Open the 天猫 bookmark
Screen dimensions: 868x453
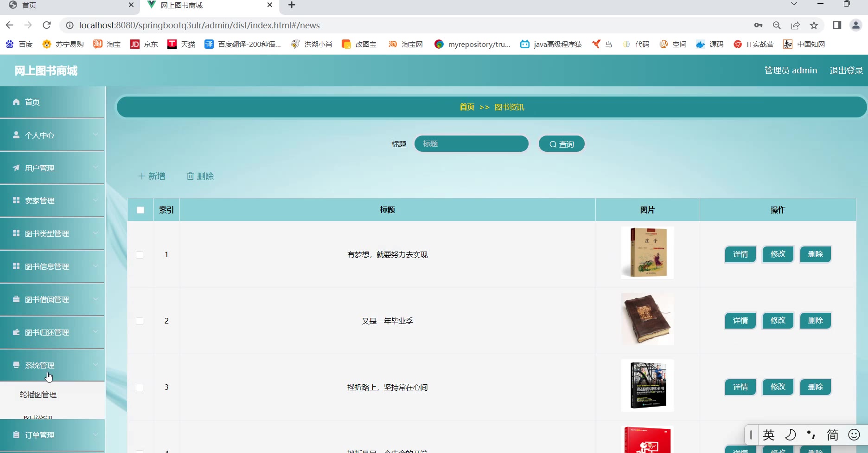[181, 44]
